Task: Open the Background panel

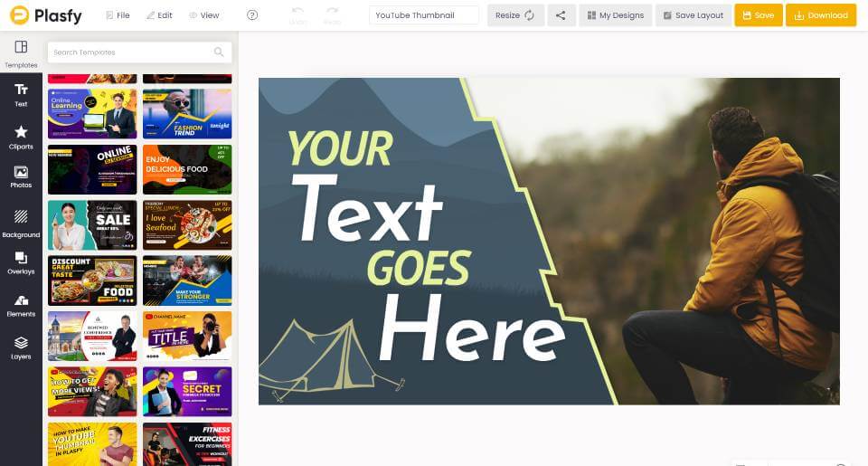Action: (x=21, y=222)
